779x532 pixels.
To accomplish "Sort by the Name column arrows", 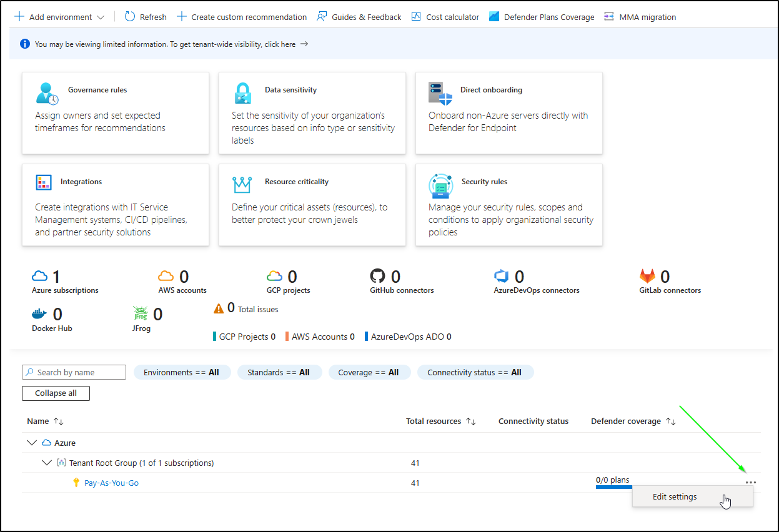I will click(x=59, y=421).
